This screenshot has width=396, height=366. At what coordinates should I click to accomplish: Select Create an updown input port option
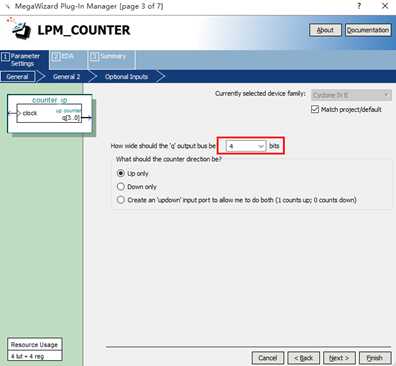pos(121,200)
